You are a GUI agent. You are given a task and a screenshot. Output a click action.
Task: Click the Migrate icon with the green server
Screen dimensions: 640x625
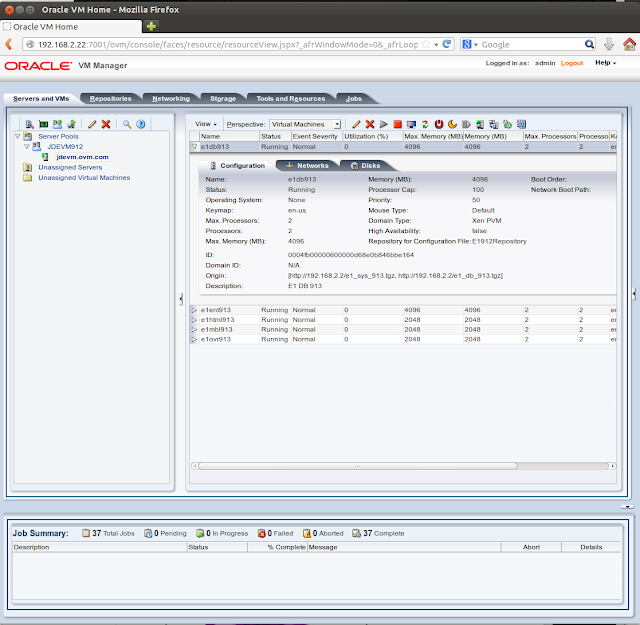click(x=480, y=124)
